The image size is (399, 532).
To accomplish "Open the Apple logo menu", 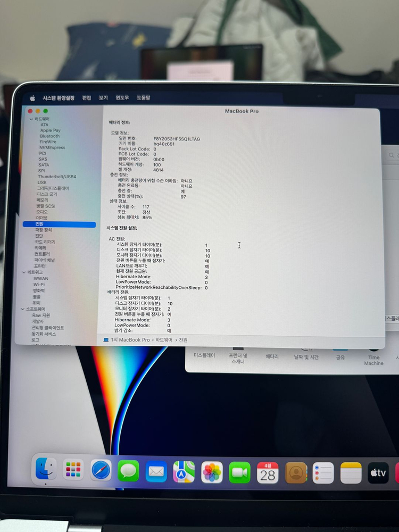I will [32, 98].
